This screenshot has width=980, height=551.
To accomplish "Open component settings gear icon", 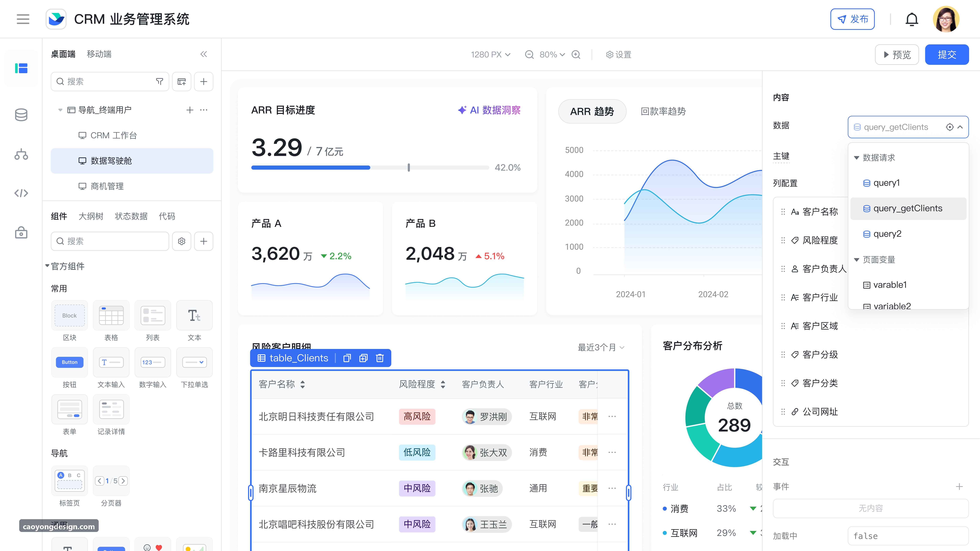I will tap(182, 241).
